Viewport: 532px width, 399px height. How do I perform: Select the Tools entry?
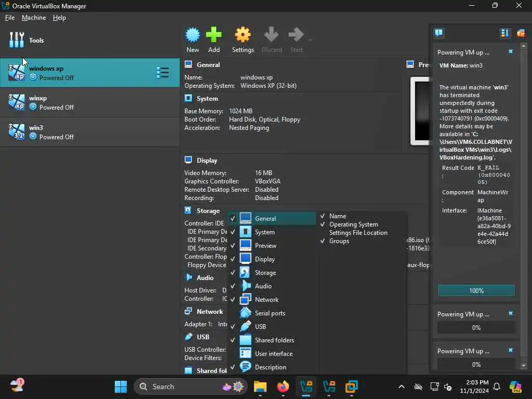[90, 41]
